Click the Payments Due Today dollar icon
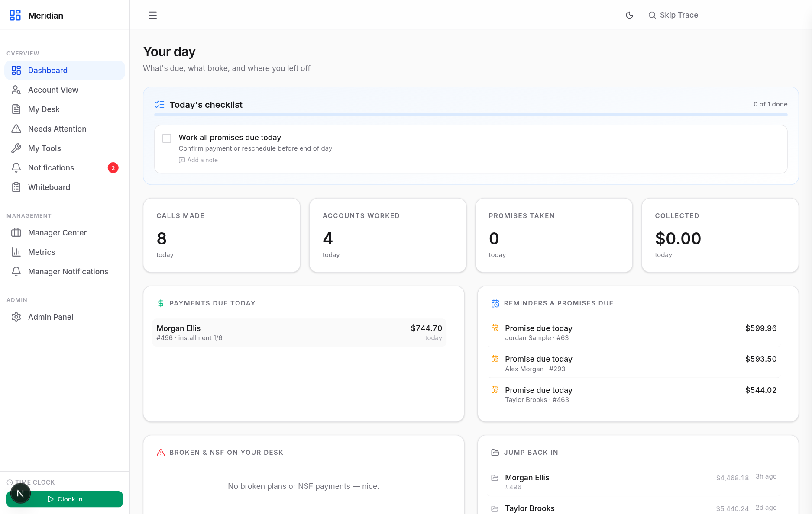812x514 pixels. (x=161, y=303)
